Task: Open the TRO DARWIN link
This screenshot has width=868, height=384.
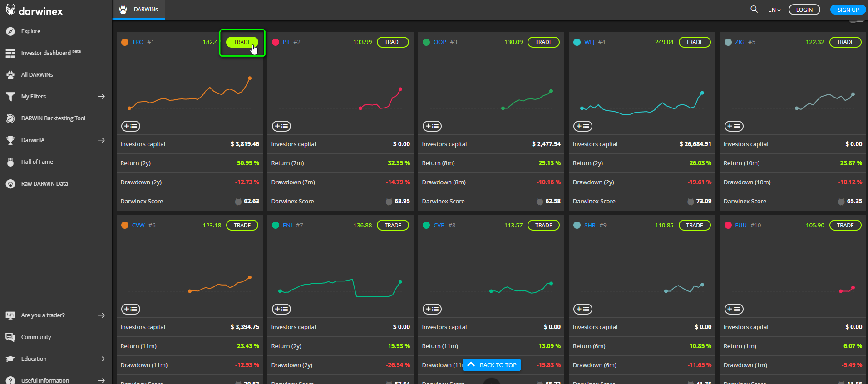Action: point(138,42)
